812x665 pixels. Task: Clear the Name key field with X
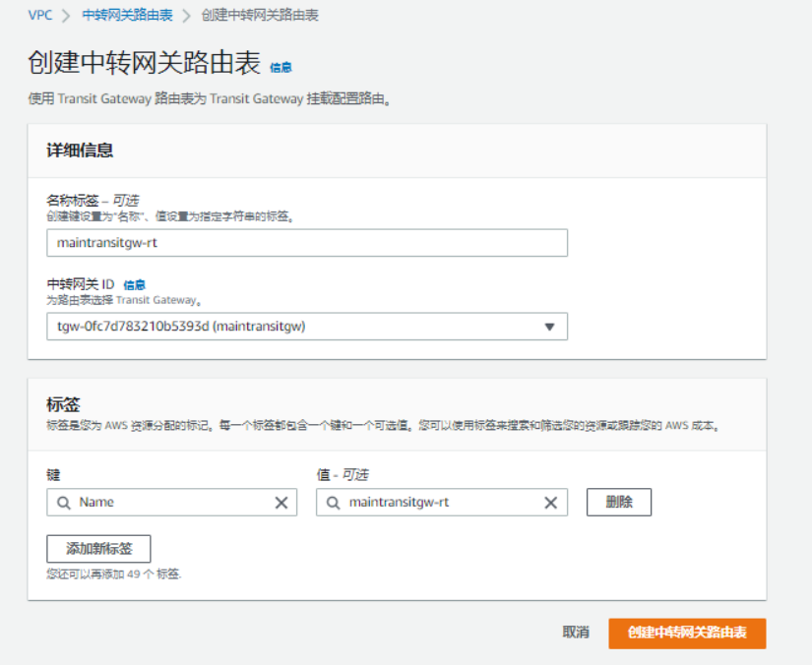[x=281, y=503]
